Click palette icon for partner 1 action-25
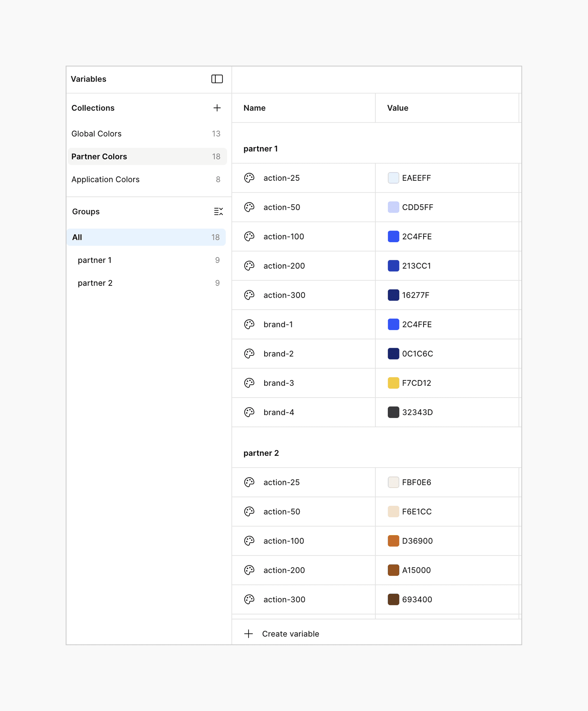 click(x=249, y=178)
